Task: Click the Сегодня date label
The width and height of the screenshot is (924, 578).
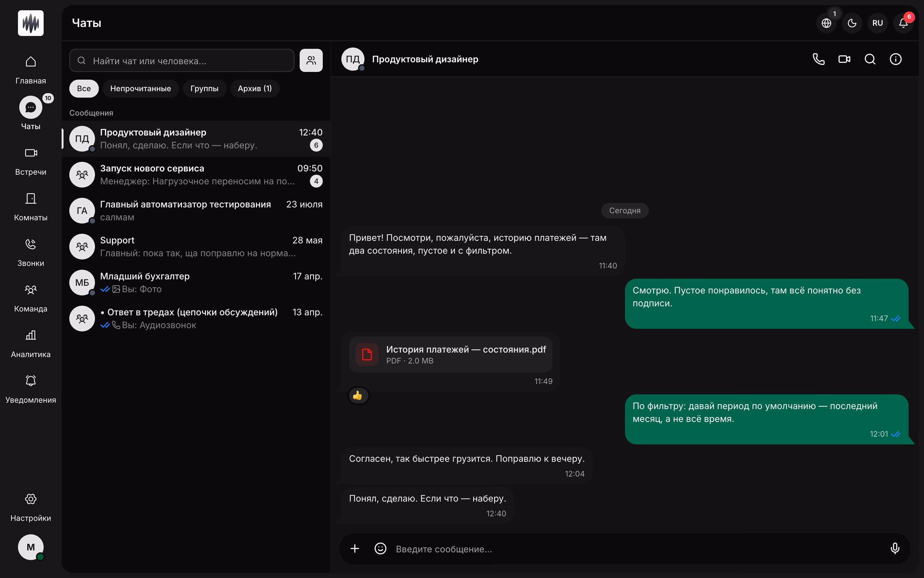Action: coord(625,211)
